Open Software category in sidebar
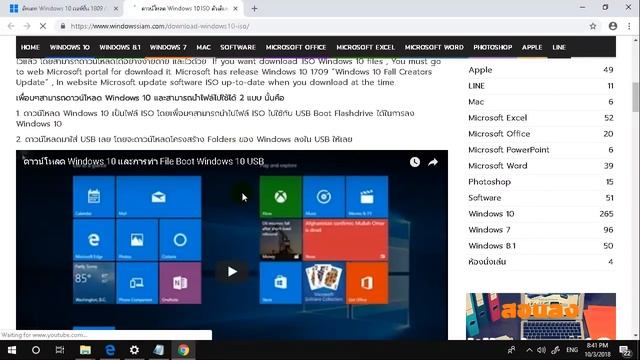 [484, 198]
